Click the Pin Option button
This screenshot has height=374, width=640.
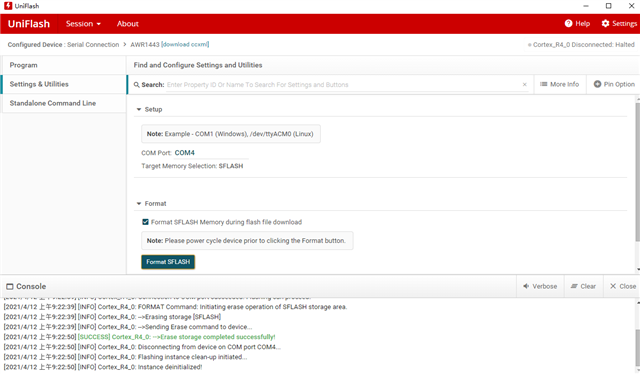(x=614, y=84)
